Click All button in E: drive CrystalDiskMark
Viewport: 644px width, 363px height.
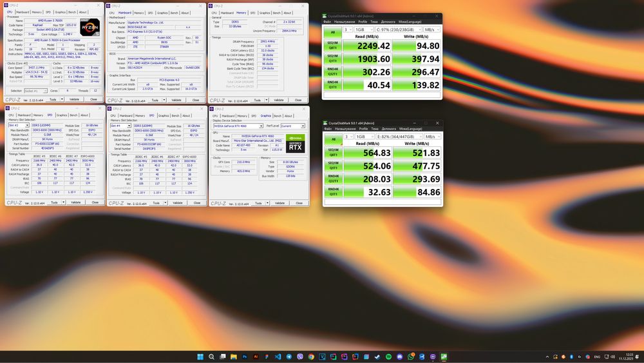point(333,139)
